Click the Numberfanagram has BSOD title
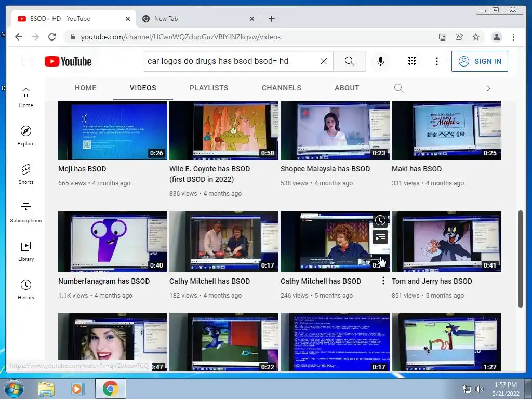 coord(104,281)
